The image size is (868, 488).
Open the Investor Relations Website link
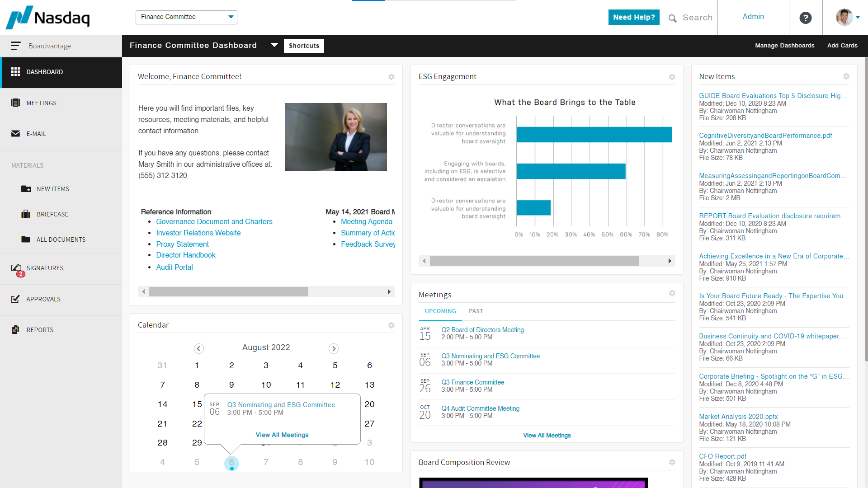pos(198,233)
